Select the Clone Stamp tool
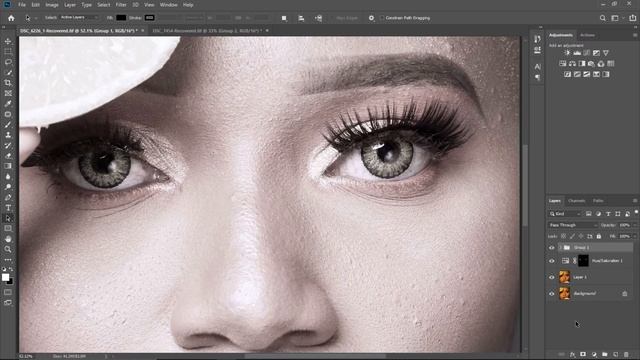Screen dimensions: 640x360 (8, 135)
